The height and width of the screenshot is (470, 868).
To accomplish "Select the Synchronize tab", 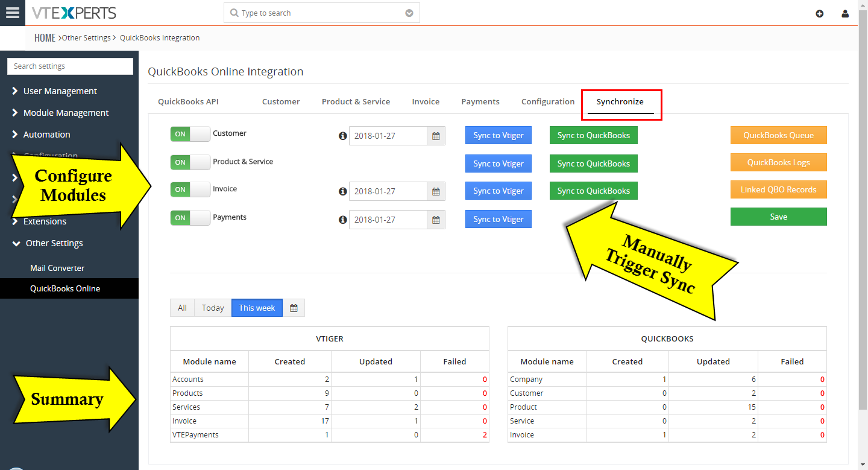I will pyautogui.click(x=620, y=101).
